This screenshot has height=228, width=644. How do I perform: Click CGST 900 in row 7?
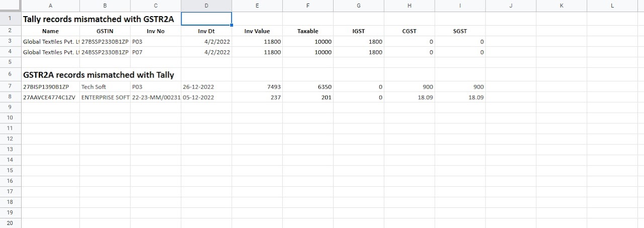point(410,87)
